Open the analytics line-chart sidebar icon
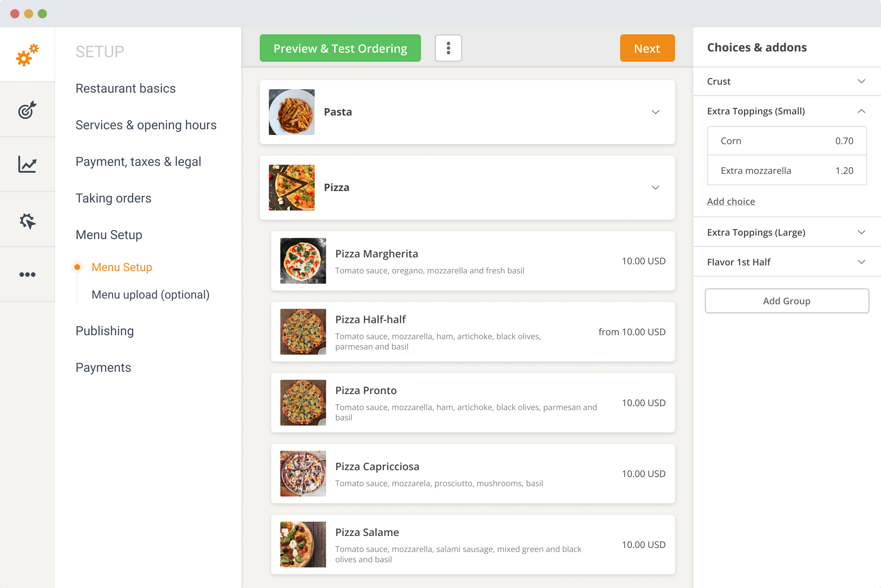The image size is (881, 588). [x=27, y=164]
